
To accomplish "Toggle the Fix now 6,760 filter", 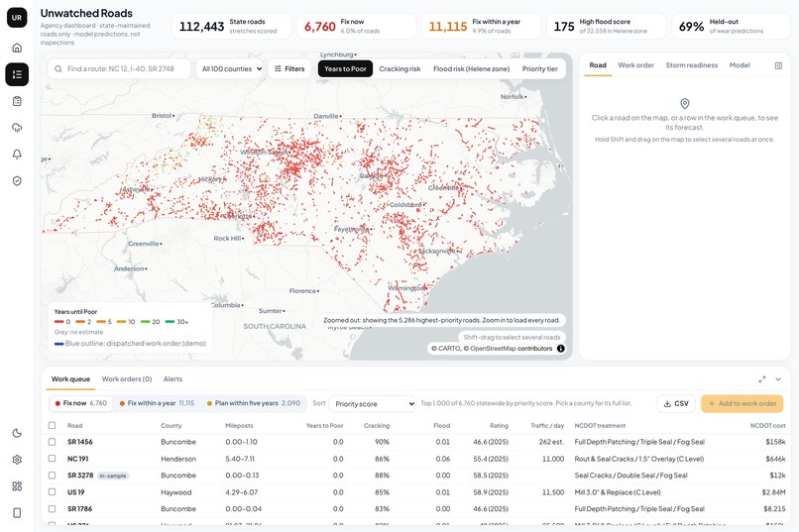I will pos(81,403).
